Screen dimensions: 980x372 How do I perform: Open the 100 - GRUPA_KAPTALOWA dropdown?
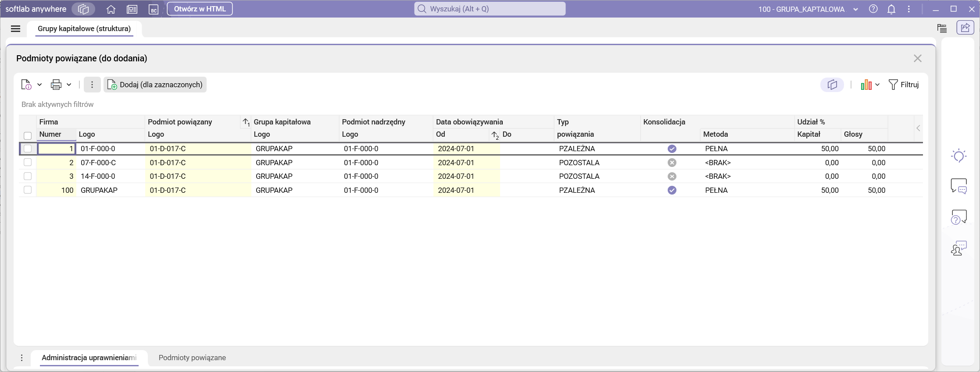(x=855, y=9)
